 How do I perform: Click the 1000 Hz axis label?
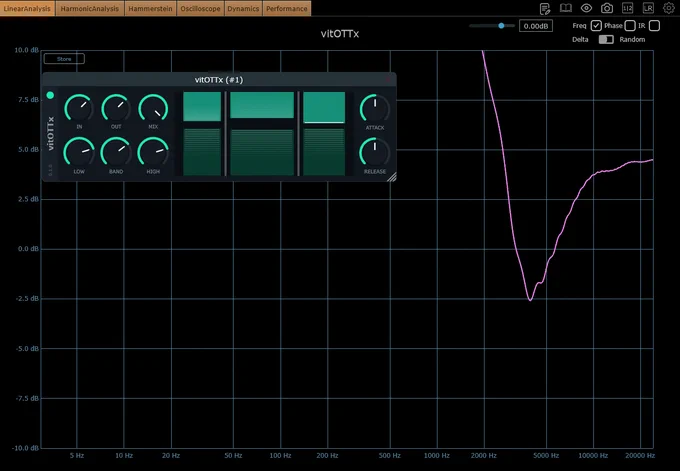(437, 455)
